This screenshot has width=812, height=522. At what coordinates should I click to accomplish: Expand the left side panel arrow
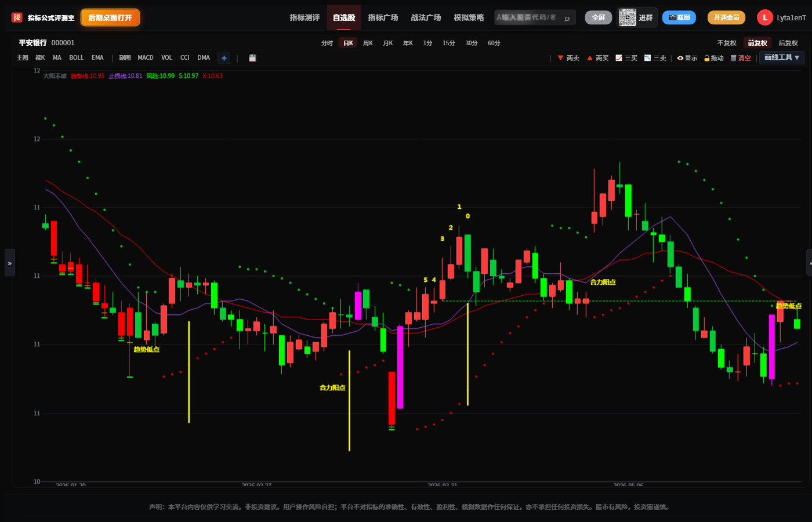click(10, 263)
